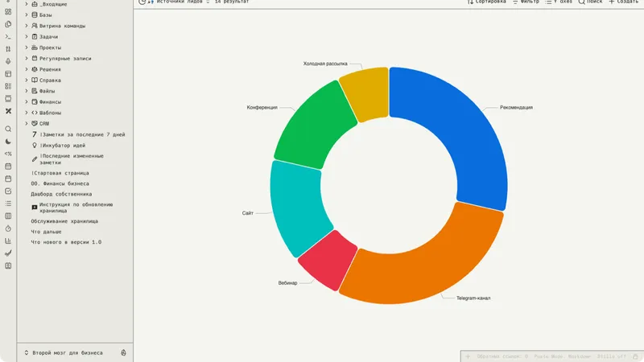Open the Дашборд собственника note
644x362 pixels.
[x=61, y=194]
